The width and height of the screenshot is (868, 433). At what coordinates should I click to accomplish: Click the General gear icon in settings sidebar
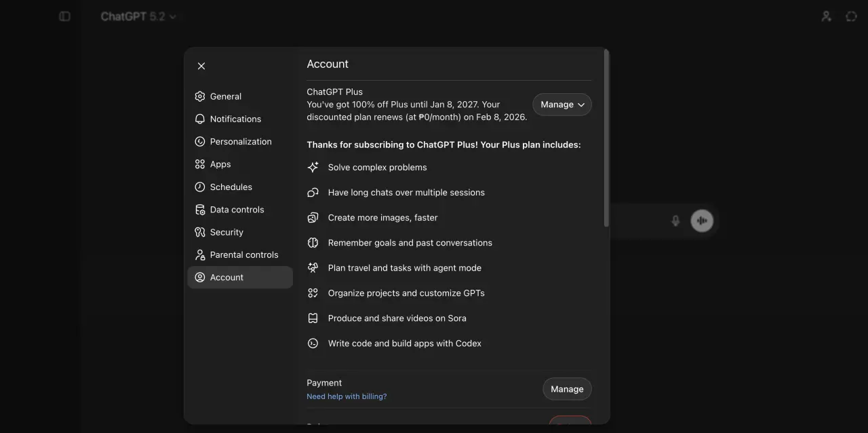coord(200,96)
